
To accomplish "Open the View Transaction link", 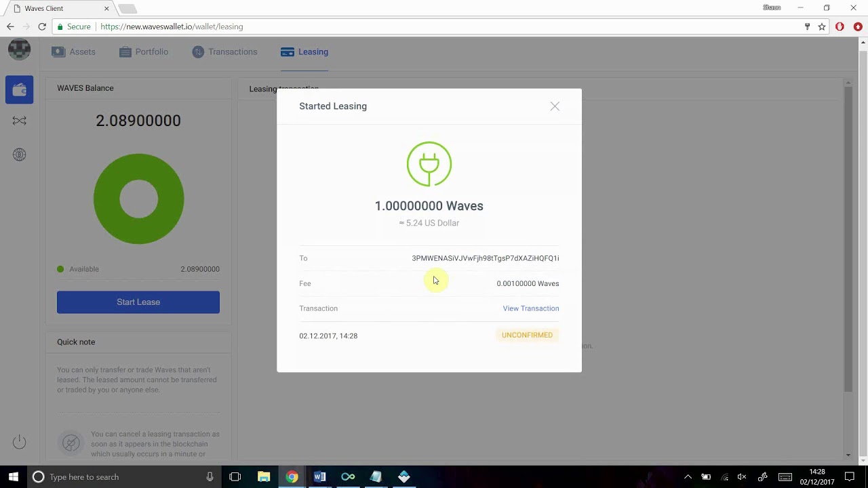I will [x=531, y=308].
